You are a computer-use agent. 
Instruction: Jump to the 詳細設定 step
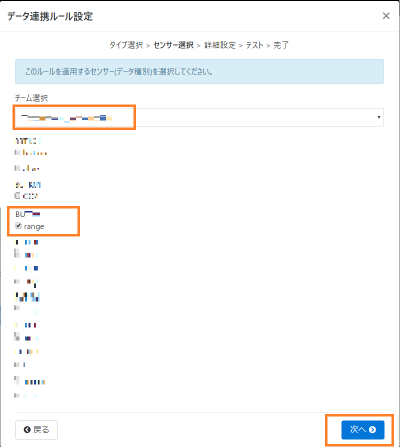point(220,45)
